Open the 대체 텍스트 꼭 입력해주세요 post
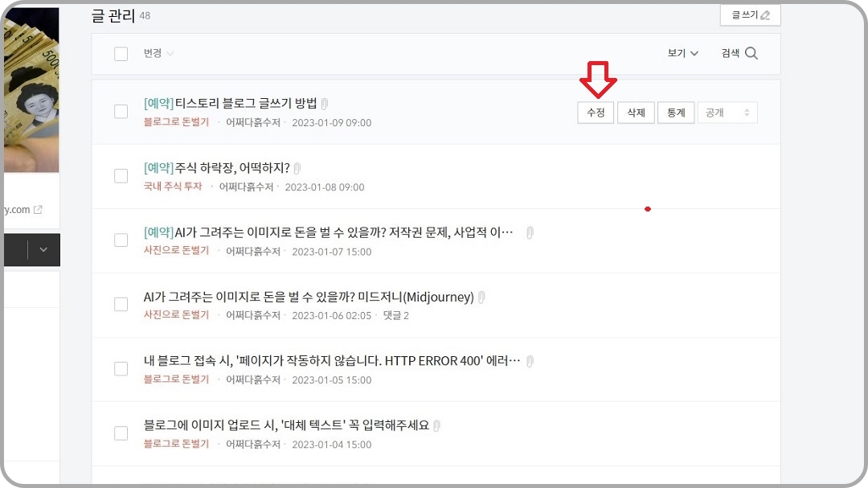The height and width of the screenshot is (488, 868). tap(286, 424)
